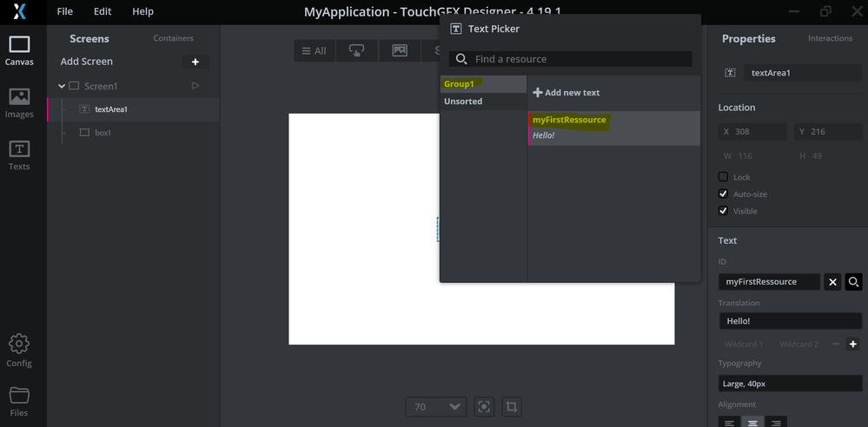Open the Help menu
868x427 pixels.
(142, 11)
